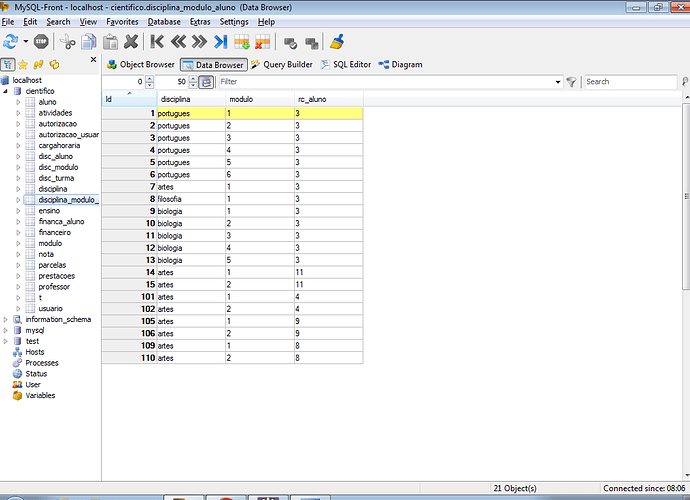Expand the mysql database node

(x=6, y=331)
